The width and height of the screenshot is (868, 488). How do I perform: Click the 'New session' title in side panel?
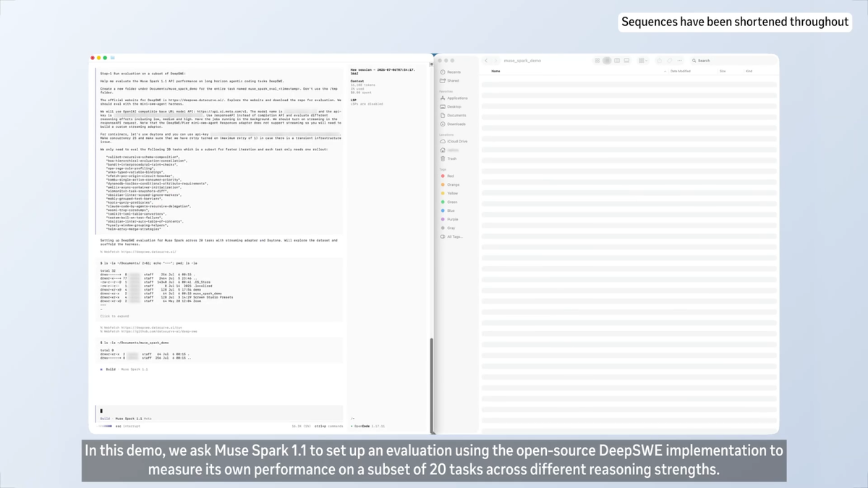point(383,72)
